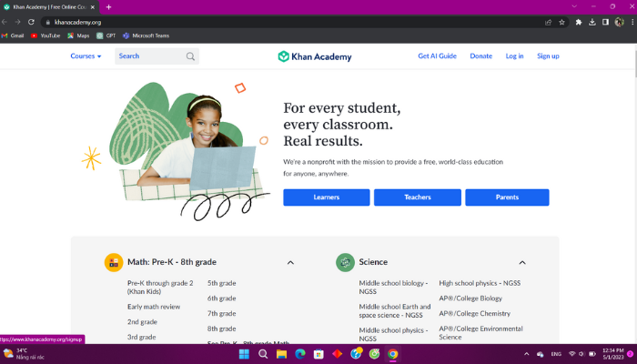Open File Explorer from the taskbar
The image size is (637, 364).
pyautogui.click(x=281, y=354)
